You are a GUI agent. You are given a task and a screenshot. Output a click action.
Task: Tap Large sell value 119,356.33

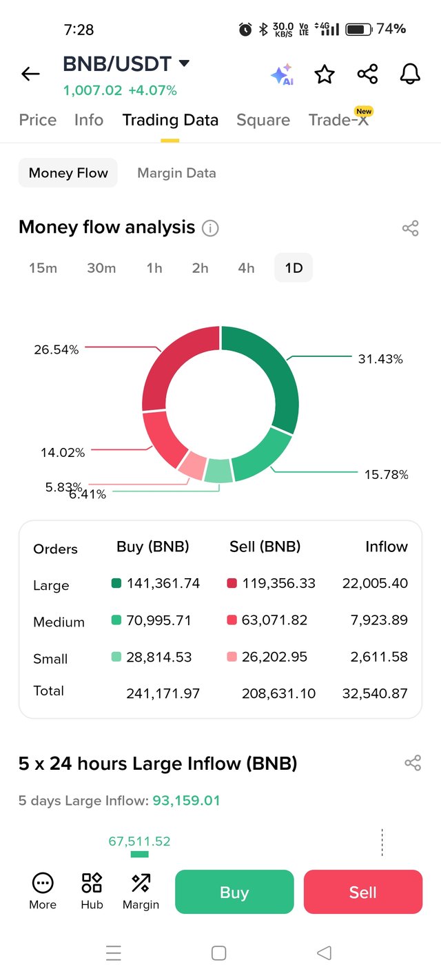[x=278, y=584]
